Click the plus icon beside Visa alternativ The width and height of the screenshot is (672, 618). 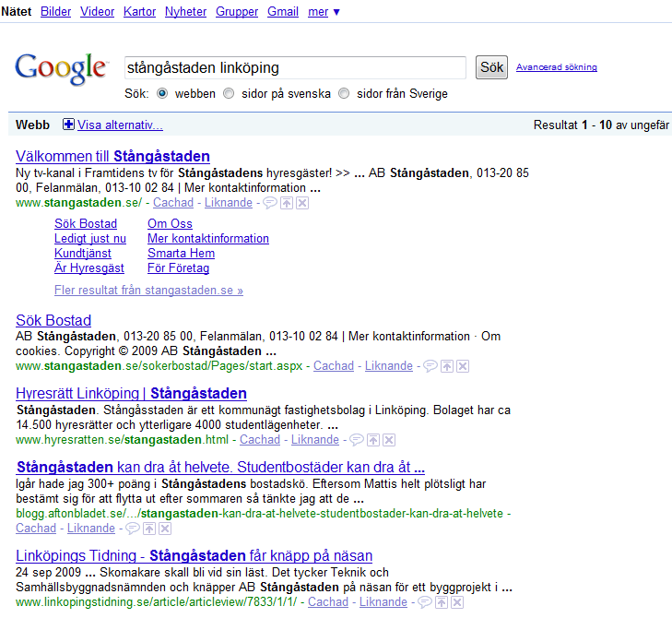pyautogui.click(x=68, y=125)
